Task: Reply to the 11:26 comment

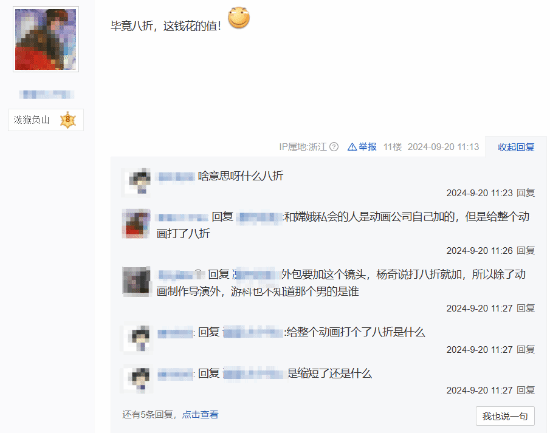Action: (x=525, y=251)
